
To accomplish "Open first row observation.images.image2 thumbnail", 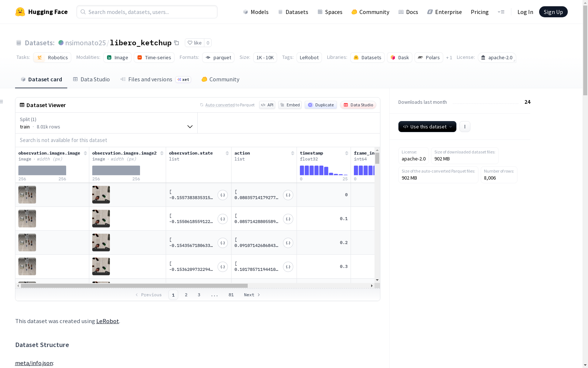I will click(101, 195).
